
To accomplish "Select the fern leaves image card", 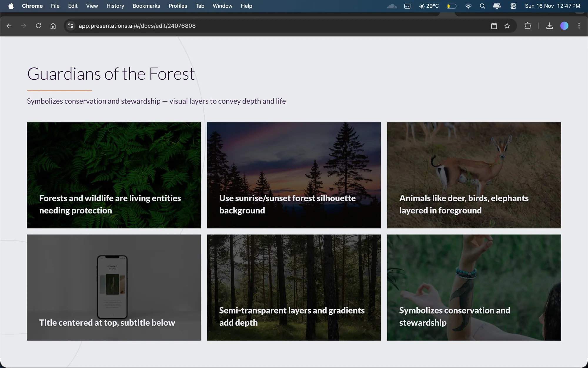I will tap(114, 175).
